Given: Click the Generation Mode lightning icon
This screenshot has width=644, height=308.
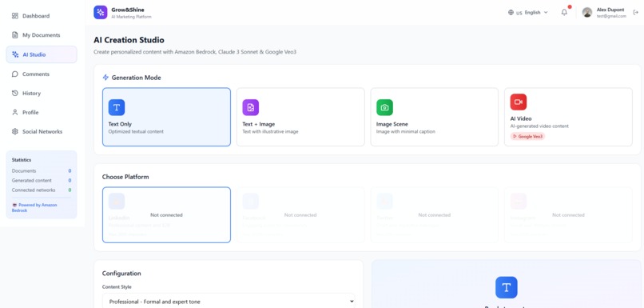Looking at the screenshot, I should 105,78.
